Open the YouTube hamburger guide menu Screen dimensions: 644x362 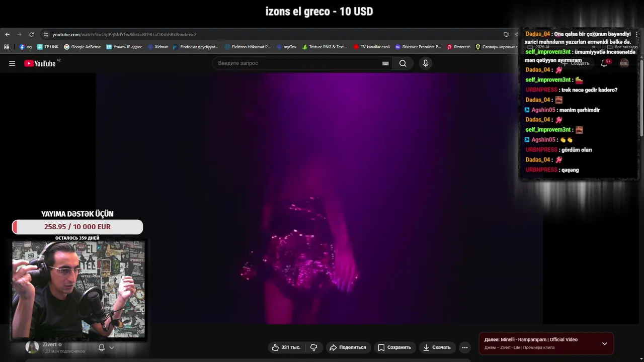pyautogui.click(x=12, y=63)
